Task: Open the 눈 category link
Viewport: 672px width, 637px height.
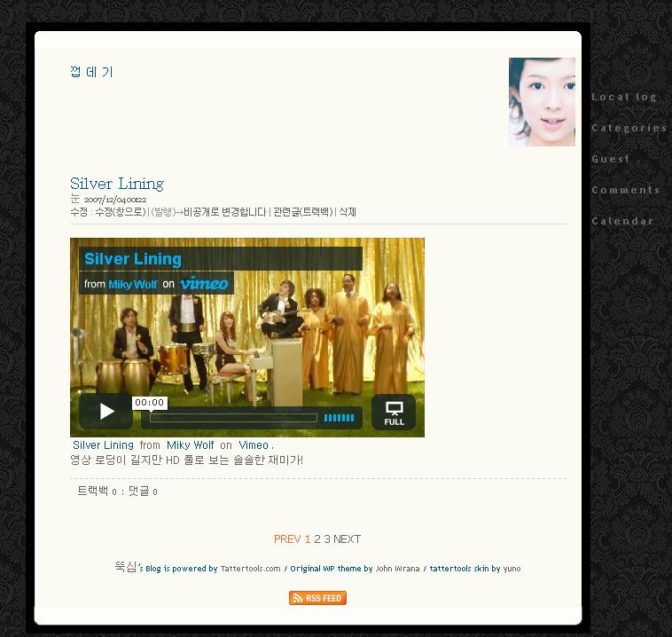Action: [x=75, y=199]
